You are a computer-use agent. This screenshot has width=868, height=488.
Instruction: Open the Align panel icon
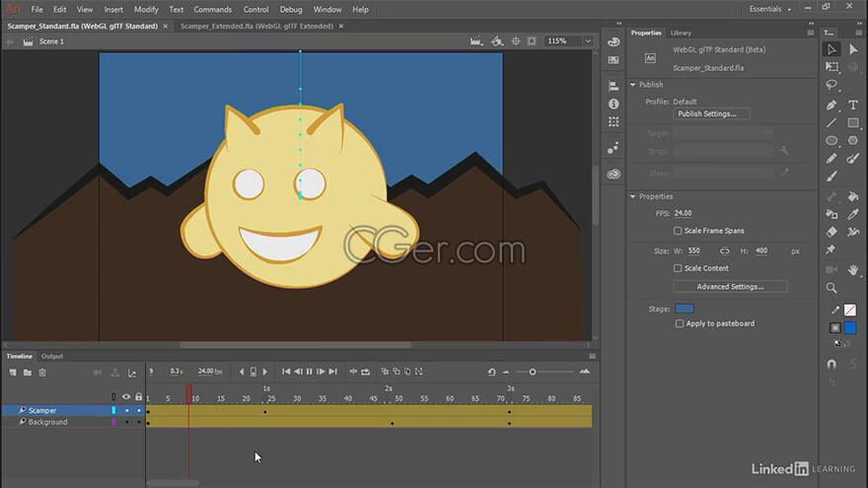(614, 87)
